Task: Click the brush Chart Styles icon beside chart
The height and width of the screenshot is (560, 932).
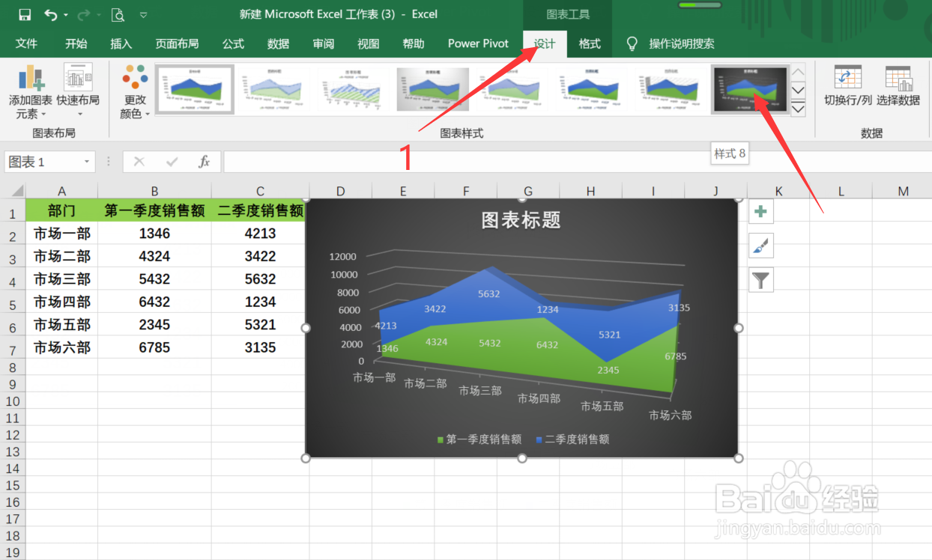Action: (x=760, y=246)
